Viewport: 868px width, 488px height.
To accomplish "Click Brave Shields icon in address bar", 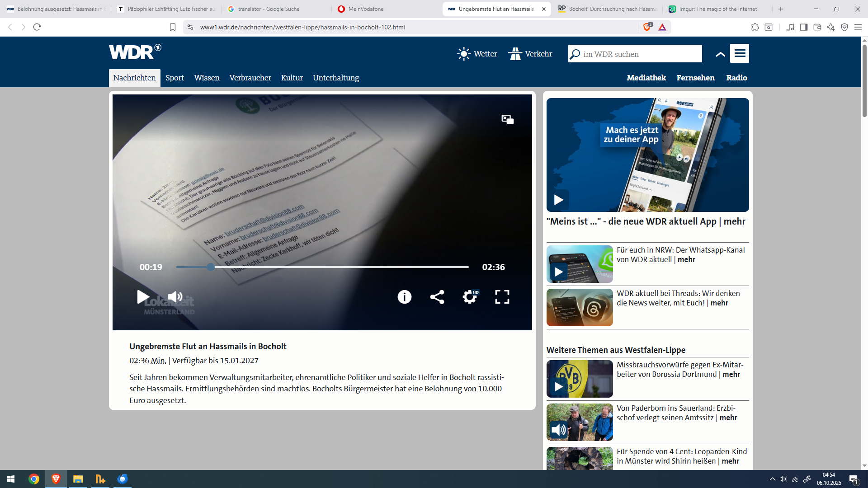I will tap(647, 27).
